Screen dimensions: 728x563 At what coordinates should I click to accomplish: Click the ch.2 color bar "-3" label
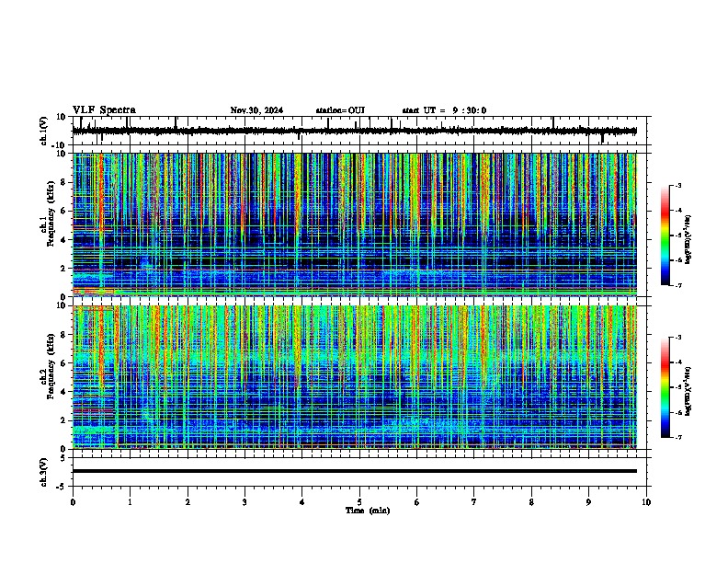[x=678, y=338]
